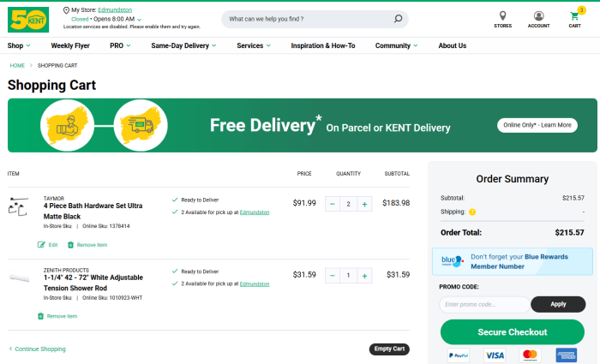This screenshot has height=364, width=600.
Task: Increase quantity of tension shower rod
Action: [x=364, y=276]
